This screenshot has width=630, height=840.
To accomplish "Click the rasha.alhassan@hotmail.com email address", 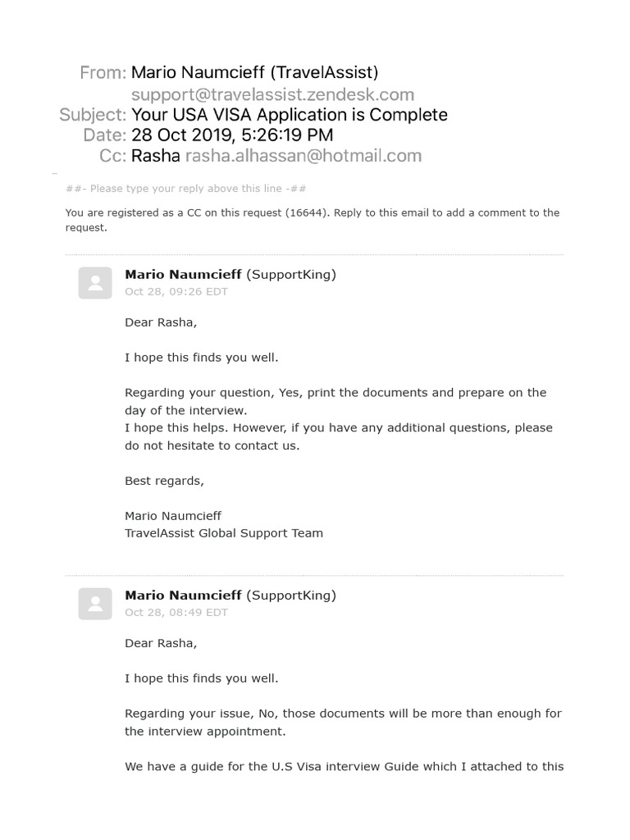I will [x=303, y=156].
